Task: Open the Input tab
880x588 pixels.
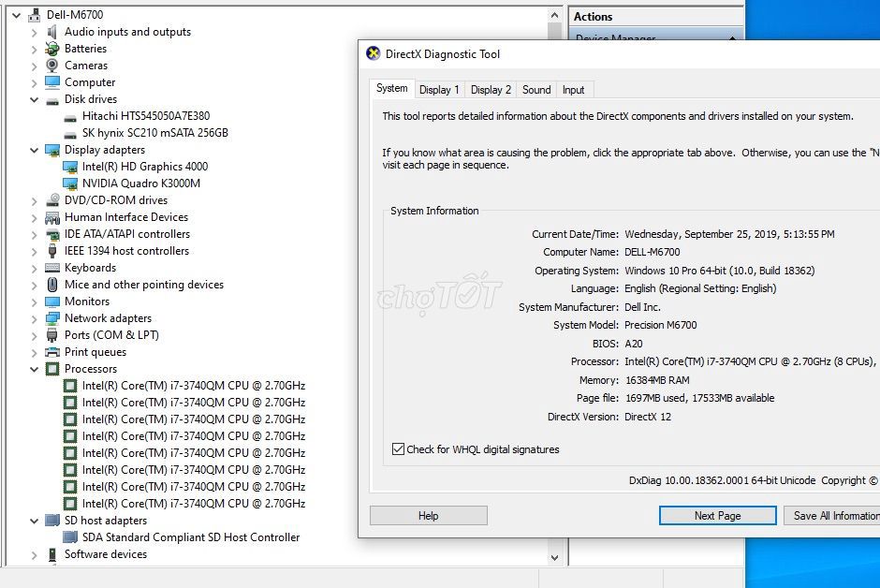Action: point(573,90)
